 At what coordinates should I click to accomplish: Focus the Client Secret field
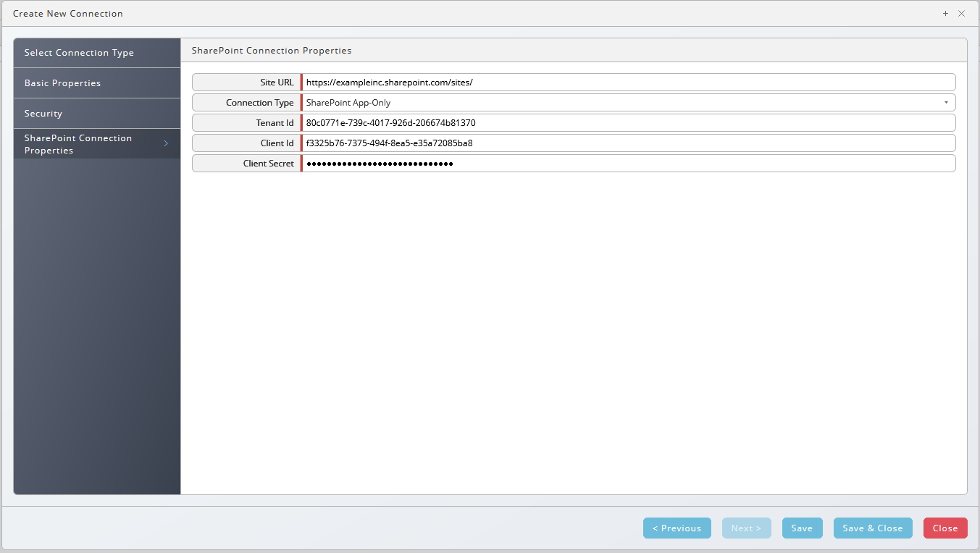628,164
